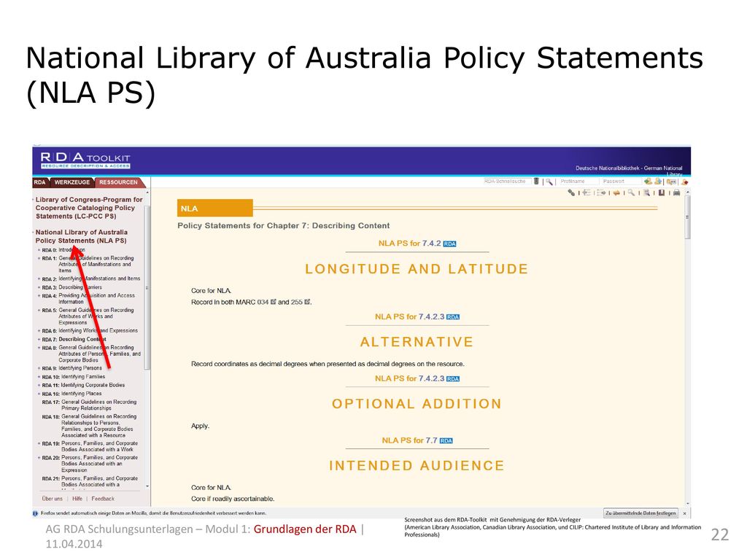Click the printer icon
747x560 pixels.
(x=676, y=192)
